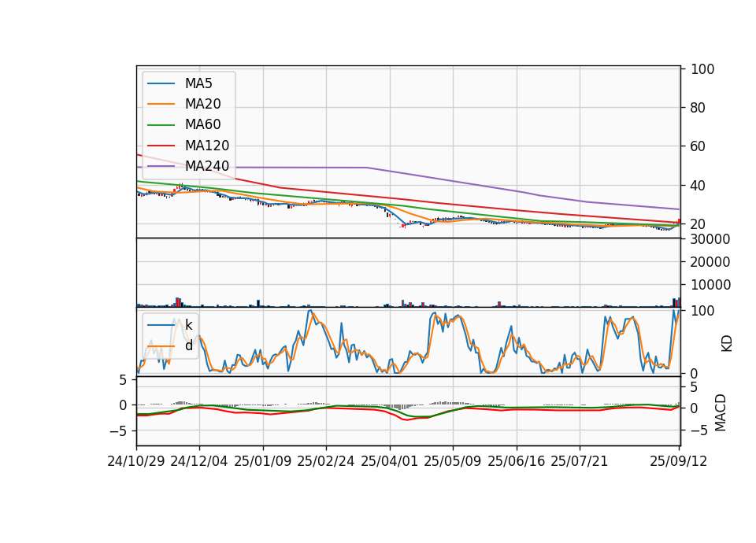756x543 pixels.
Task: Click the MA240 legend label
Action: pos(207,166)
